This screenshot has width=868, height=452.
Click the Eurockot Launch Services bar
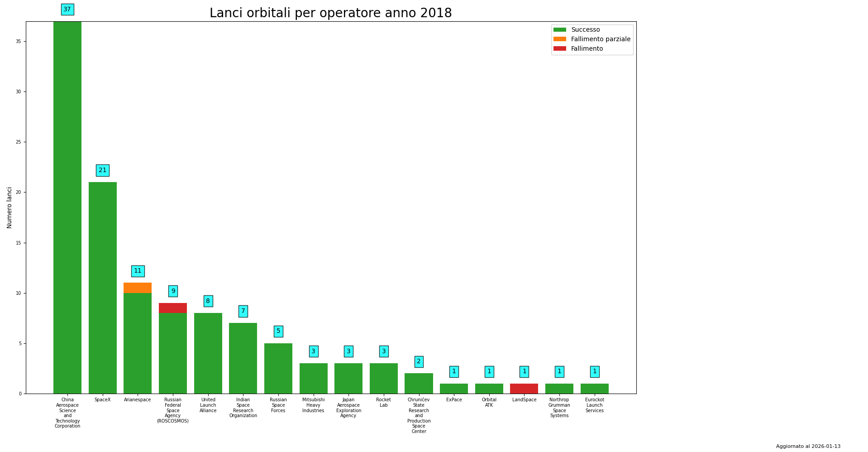[595, 389]
